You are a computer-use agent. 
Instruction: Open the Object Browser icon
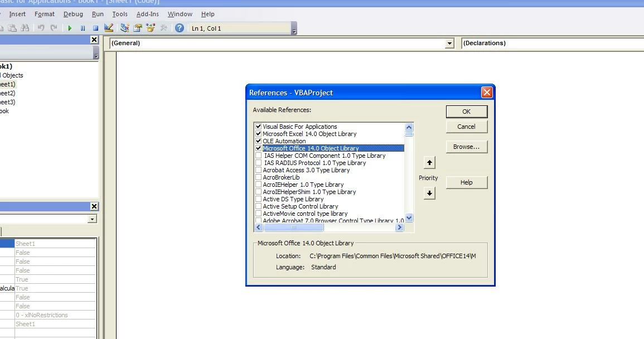coord(151,28)
